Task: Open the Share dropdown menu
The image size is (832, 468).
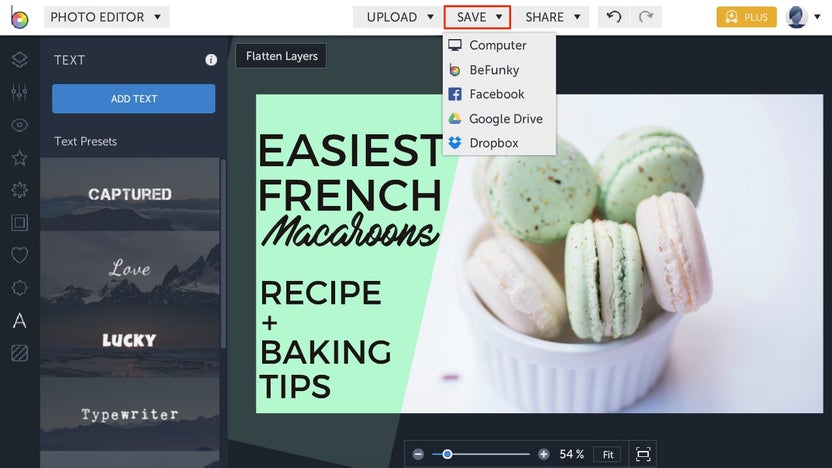Action: tap(551, 17)
